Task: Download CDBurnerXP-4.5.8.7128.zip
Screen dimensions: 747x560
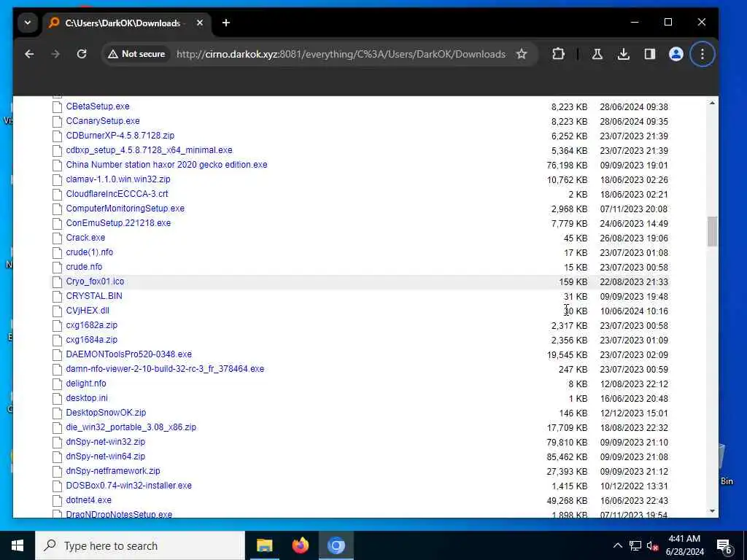Action: click(120, 136)
